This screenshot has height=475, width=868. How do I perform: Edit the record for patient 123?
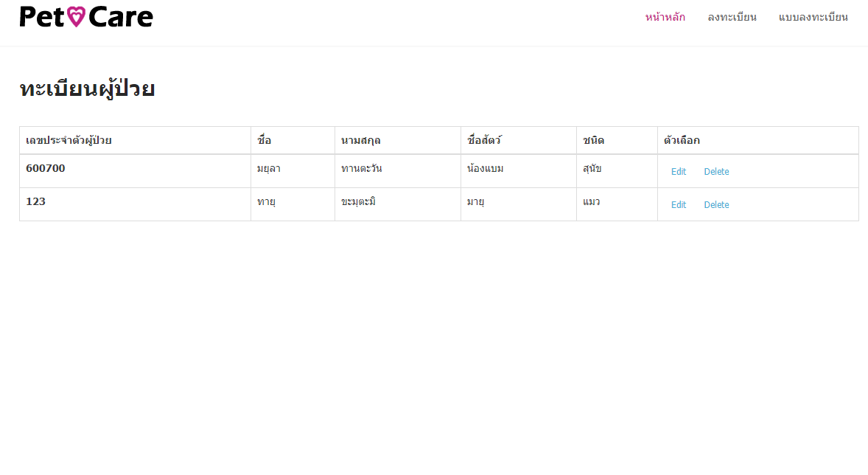point(678,205)
